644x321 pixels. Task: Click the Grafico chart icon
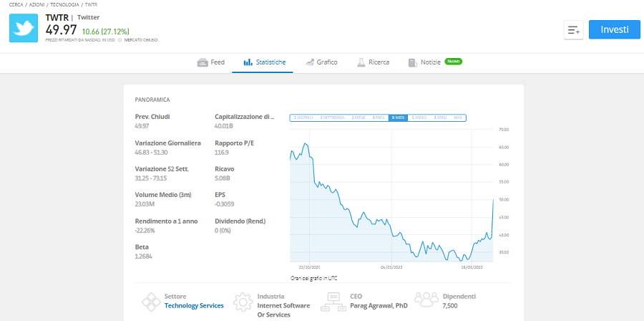[309, 62]
